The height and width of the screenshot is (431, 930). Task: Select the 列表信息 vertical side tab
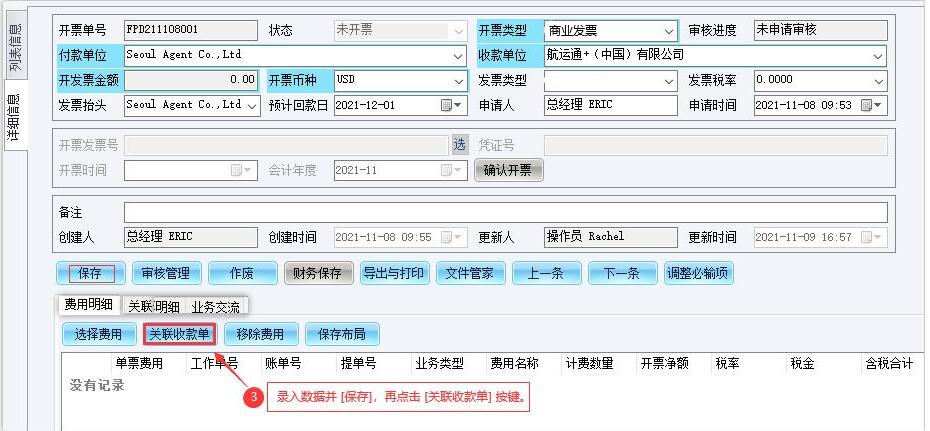click(x=15, y=47)
